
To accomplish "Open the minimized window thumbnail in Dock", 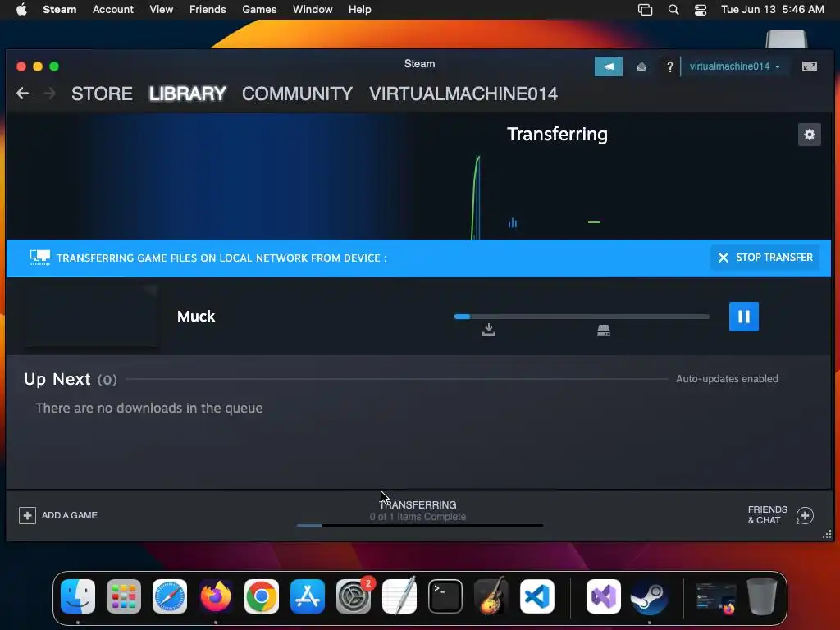I will coord(715,597).
